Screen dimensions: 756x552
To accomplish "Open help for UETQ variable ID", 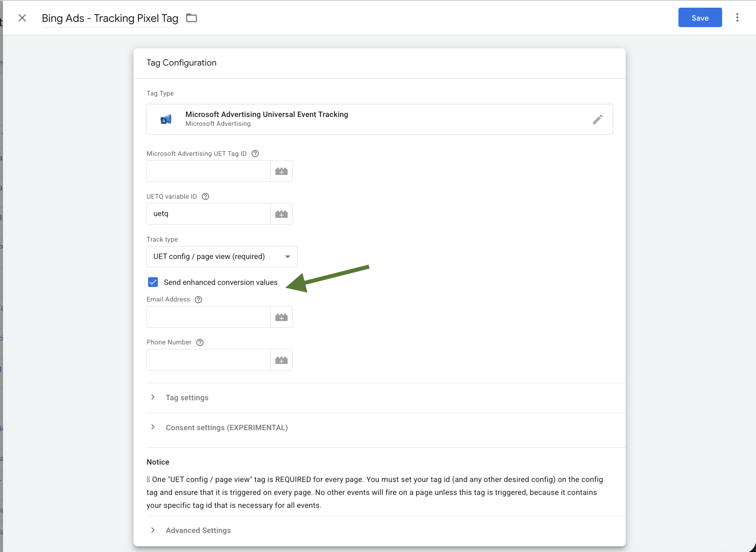I will (206, 197).
